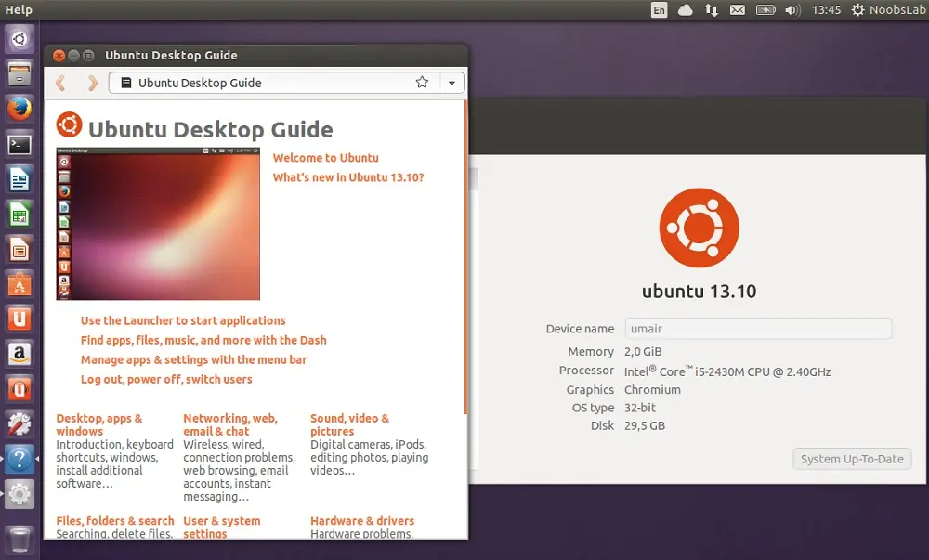Click the Ubuntu logo beside the guide heading
The width and height of the screenshot is (929, 560).
pyautogui.click(x=70, y=124)
